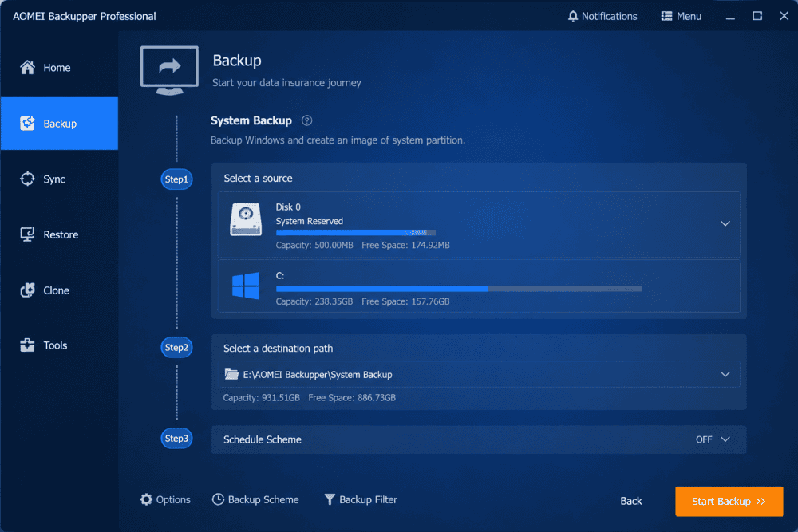Click System Reserved usage bar
Screen dimensions: 798x532
(356, 232)
